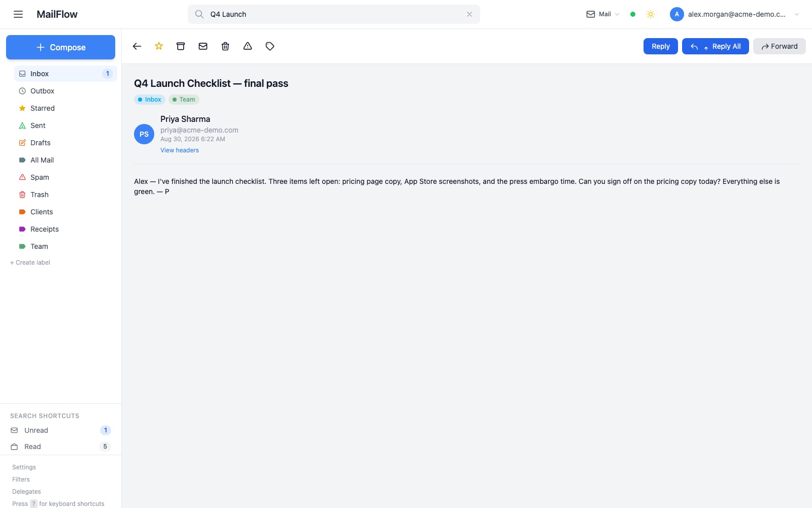Open Settings
Viewport: 812px width, 508px height.
(24, 467)
